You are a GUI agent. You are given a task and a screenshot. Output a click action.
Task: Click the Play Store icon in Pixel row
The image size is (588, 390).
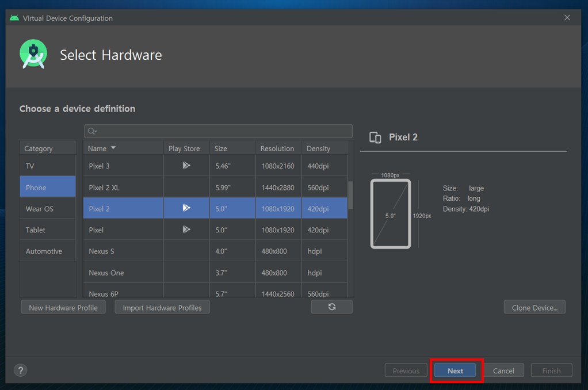(x=186, y=229)
